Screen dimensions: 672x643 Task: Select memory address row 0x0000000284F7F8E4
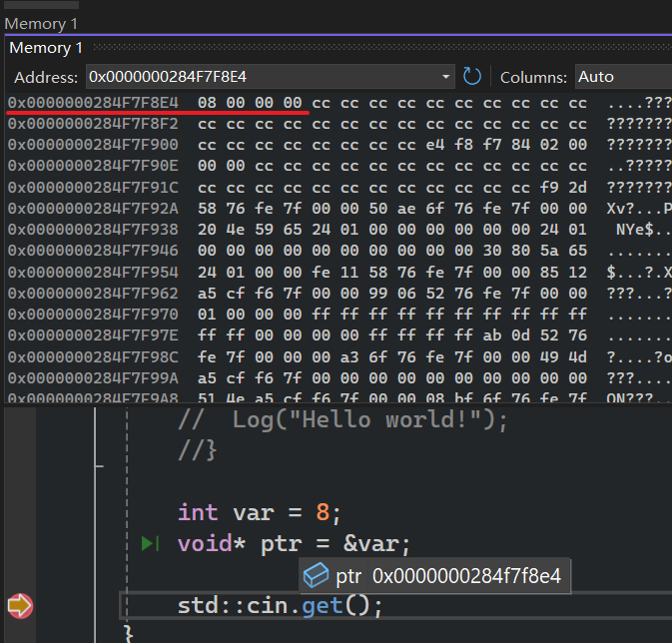(x=93, y=103)
